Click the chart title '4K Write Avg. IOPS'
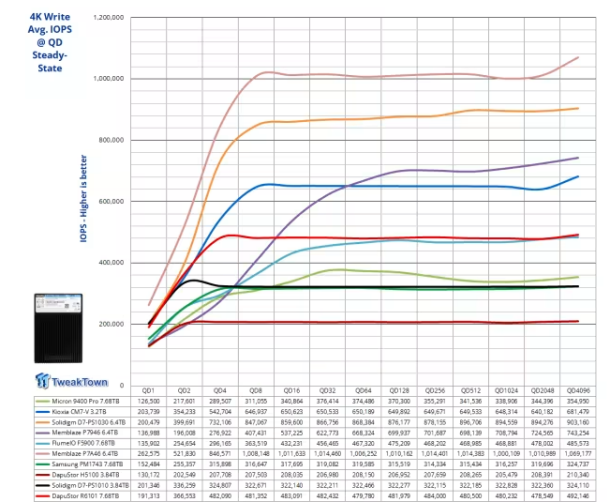Image resolution: width=610 pixels, height=502 pixels. pyautogui.click(x=50, y=23)
